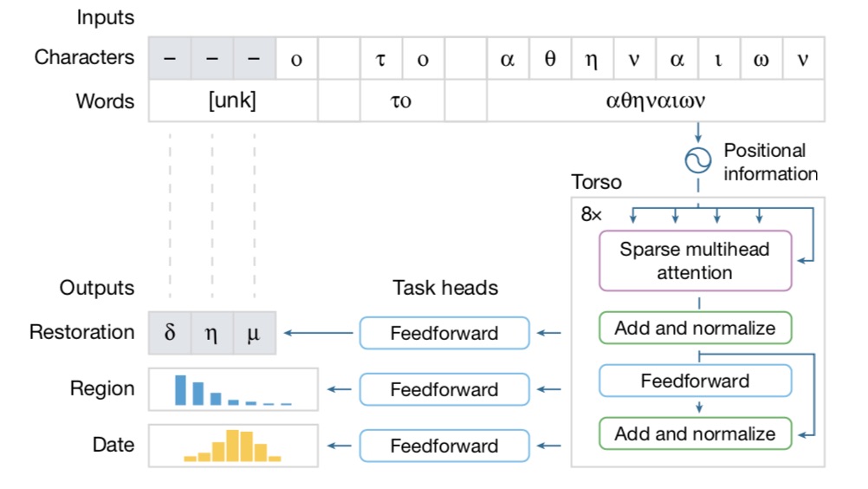Select the θ character cell
868x489 pixels.
click(x=550, y=59)
